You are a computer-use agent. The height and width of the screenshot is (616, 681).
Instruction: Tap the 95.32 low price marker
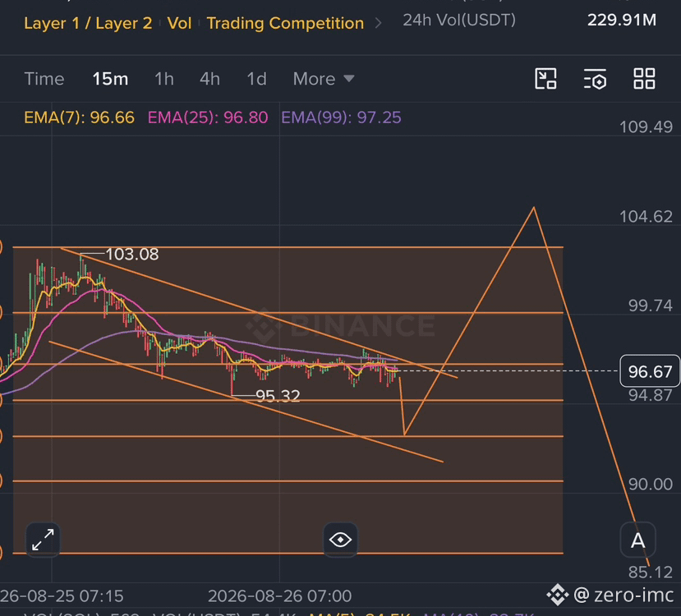coord(278,396)
